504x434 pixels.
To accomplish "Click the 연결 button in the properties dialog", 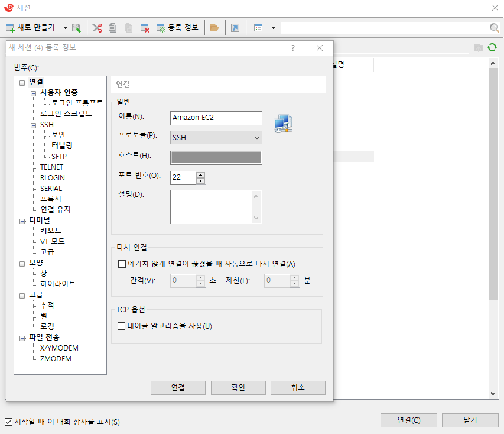I will pos(178,388).
